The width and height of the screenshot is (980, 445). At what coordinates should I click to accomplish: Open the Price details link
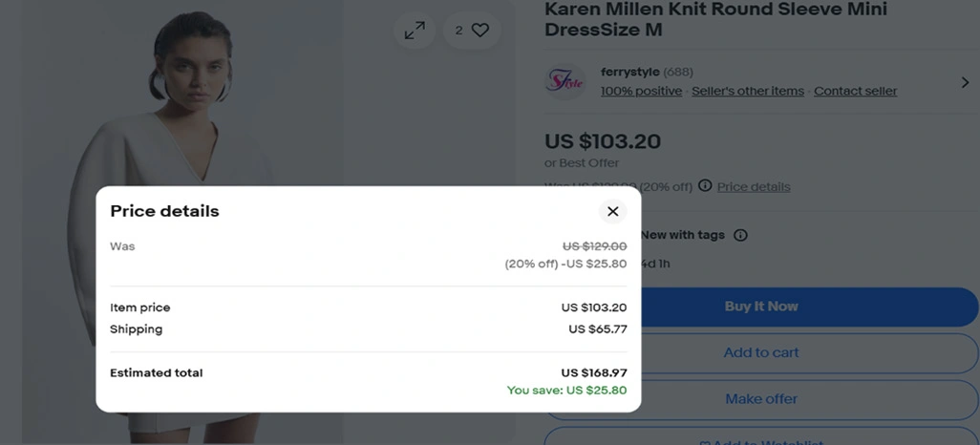click(x=754, y=186)
